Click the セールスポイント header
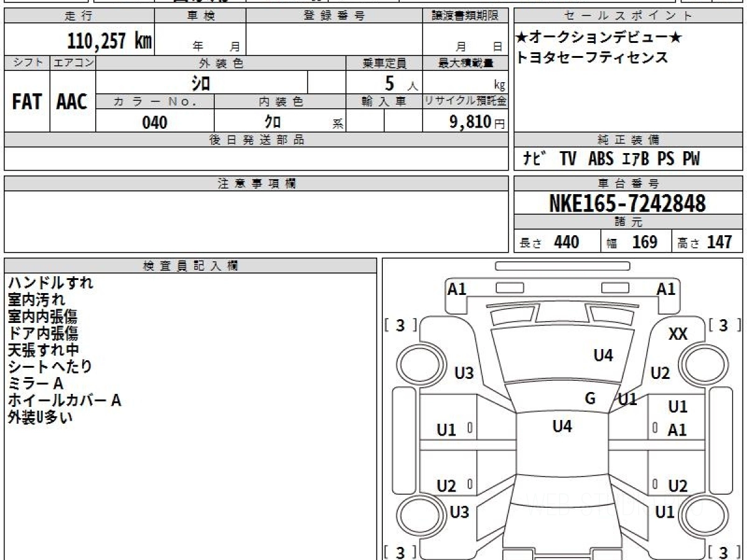This screenshot has height=560, width=747. [628, 16]
